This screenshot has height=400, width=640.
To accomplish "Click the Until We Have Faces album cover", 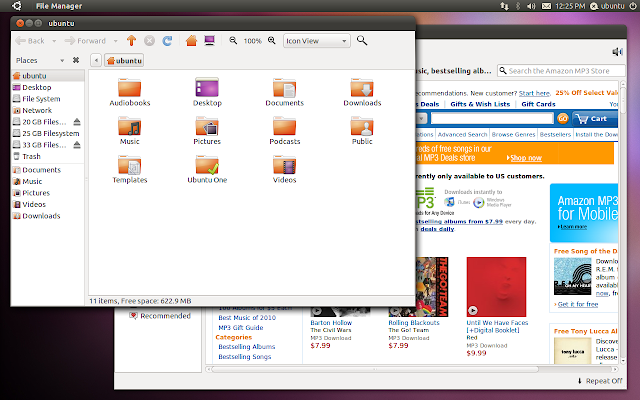I will (496, 287).
